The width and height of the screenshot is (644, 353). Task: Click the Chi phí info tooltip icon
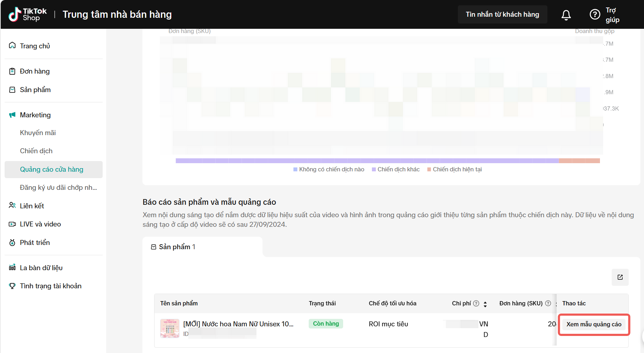pyautogui.click(x=476, y=303)
